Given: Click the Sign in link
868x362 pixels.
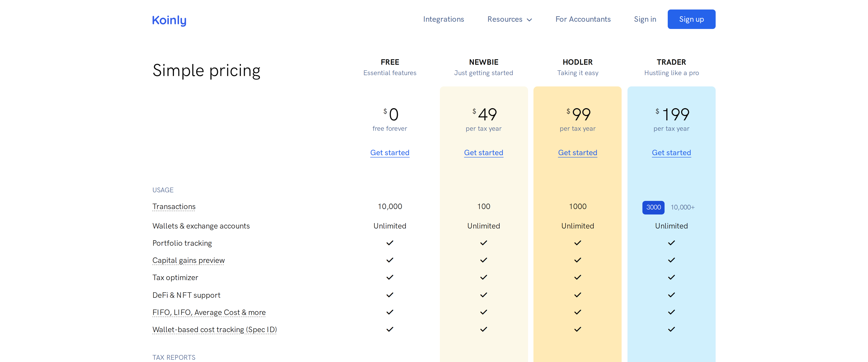Looking at the screenshot, I should point(645,19).
